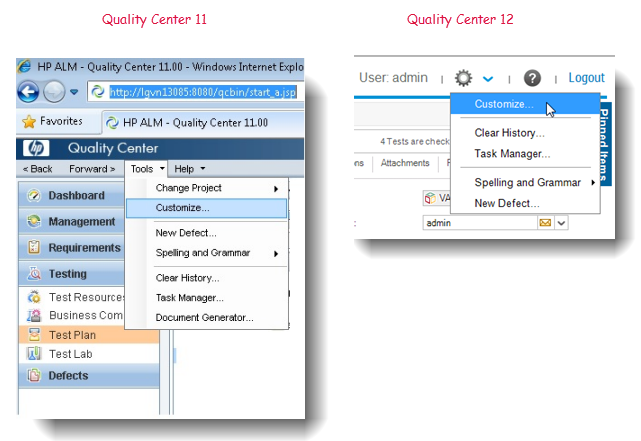The height and width of the screenshot is (441, 641).
Task: Click the Test Lab test tubes icon
Action: [x=34, y=353]
